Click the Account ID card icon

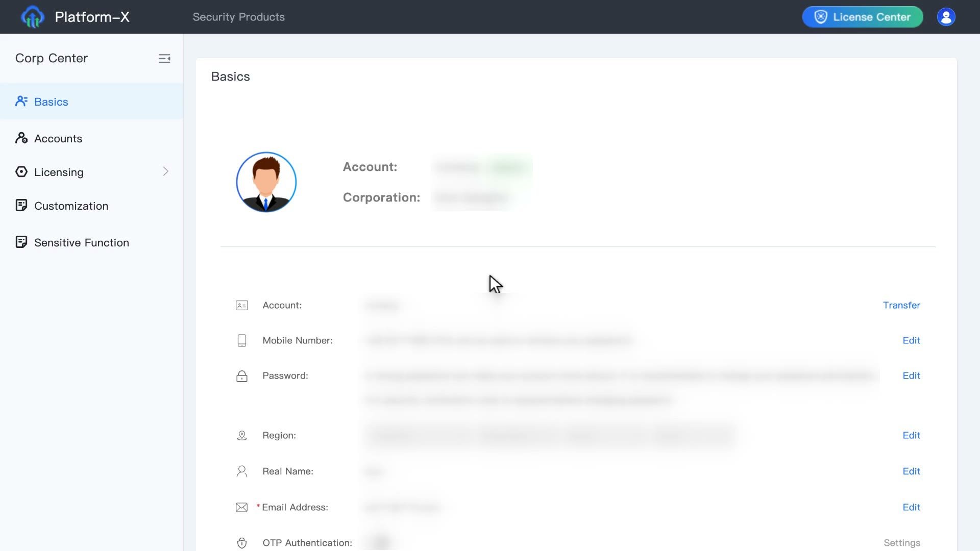point(242,306)
